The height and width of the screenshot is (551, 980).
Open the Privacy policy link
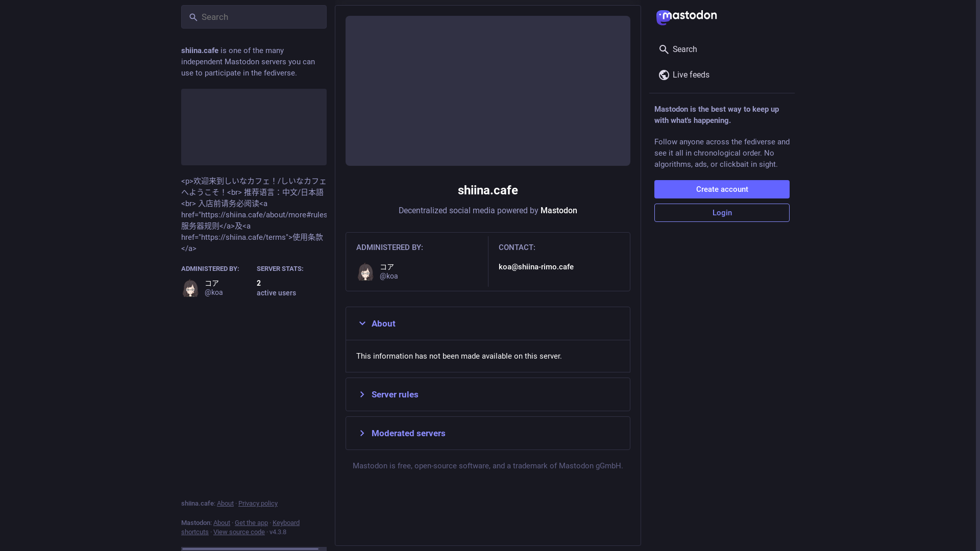tap(258, 504)
